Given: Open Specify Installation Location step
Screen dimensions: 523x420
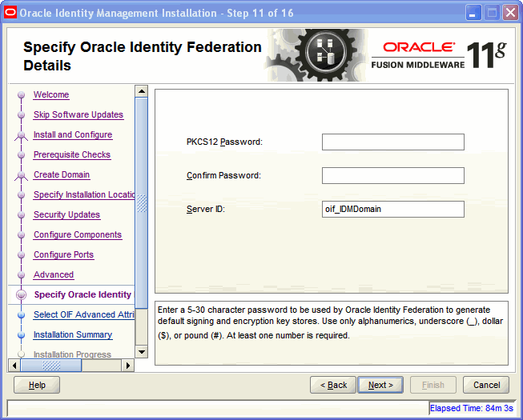Looking at the screenshot, I should pyautogui.click(x=84, y=194).
